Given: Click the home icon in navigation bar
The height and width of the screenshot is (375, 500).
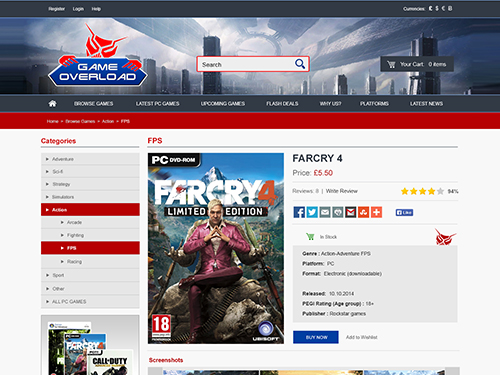Looking at the screenshot, I should point(52,104).
